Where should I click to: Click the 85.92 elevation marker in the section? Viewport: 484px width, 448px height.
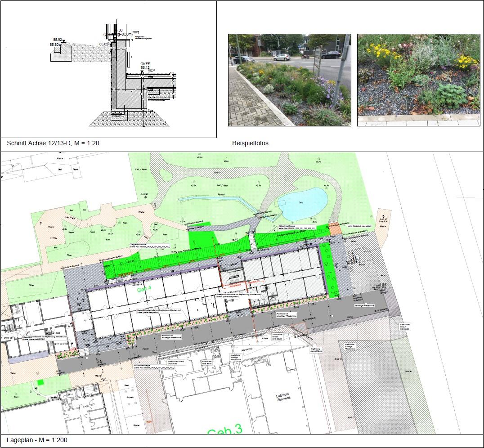click(56, 40)
